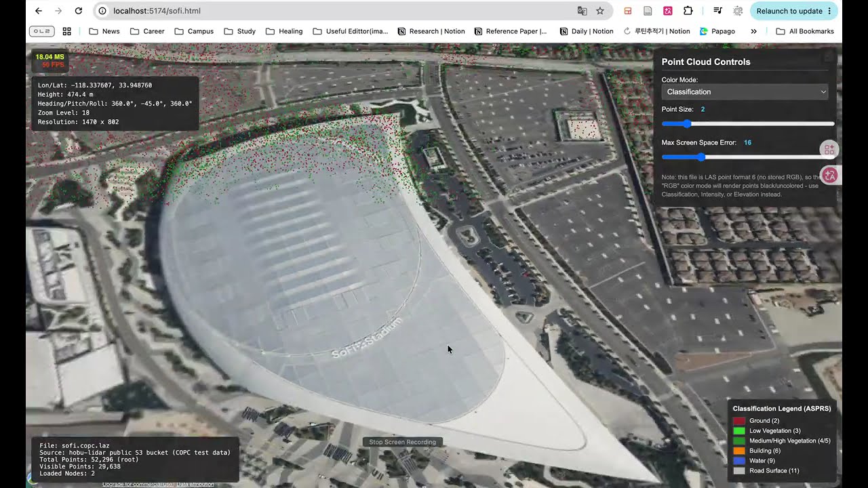The width and height of the screenshot is (868, 488).
Task: Open the gray document extension icon
Action: click(x=648, y=11)
